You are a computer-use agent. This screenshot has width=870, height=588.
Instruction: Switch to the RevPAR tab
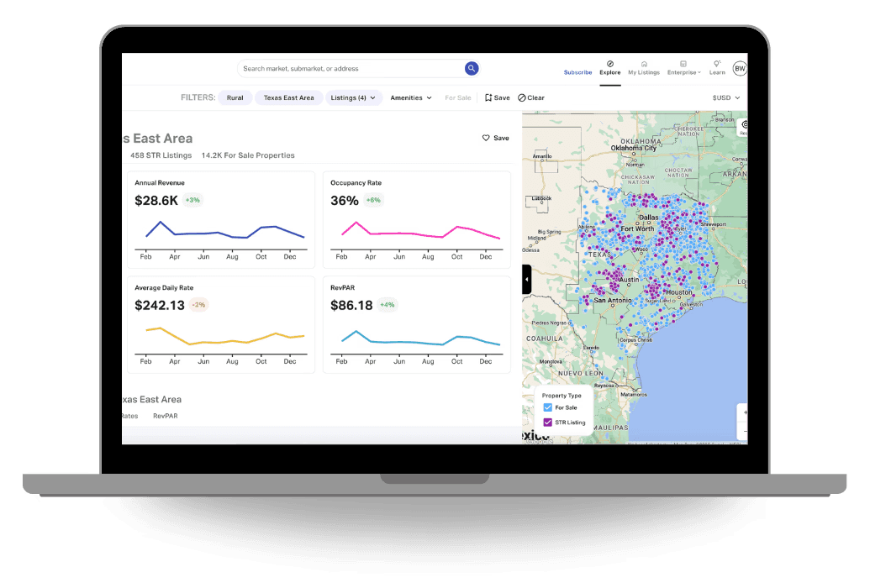(x=165, y=416)
